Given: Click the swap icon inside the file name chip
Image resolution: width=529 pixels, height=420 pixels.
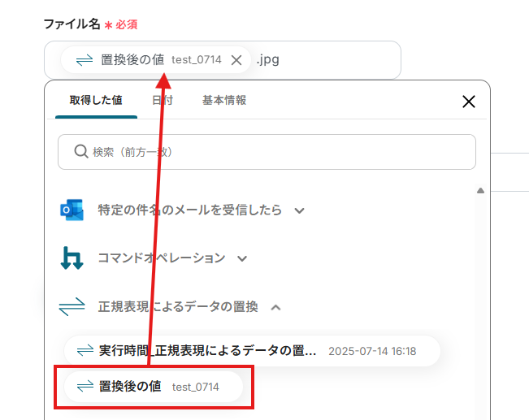Looking at the screenshot, I should pyautogui.click(x=84, y=60).
